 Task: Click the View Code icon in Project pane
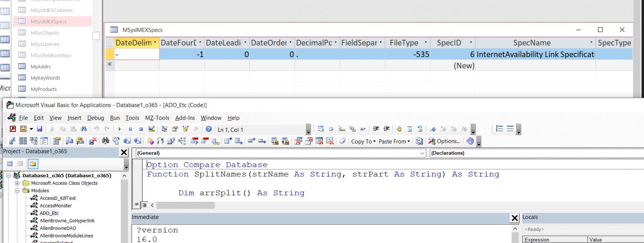(x=10, y=164)
